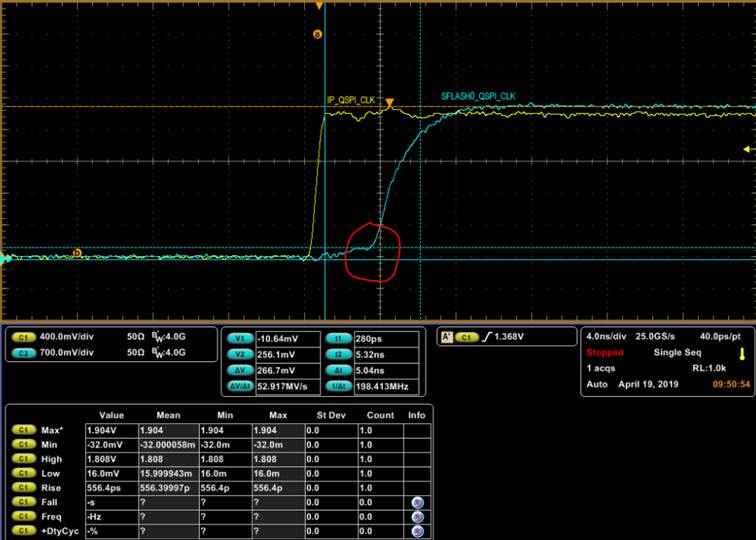The width and height of the screenshot is (756, 540).
Task: Click the rising-edge slope icon in trigger readout
Action: tap(486, 337)
